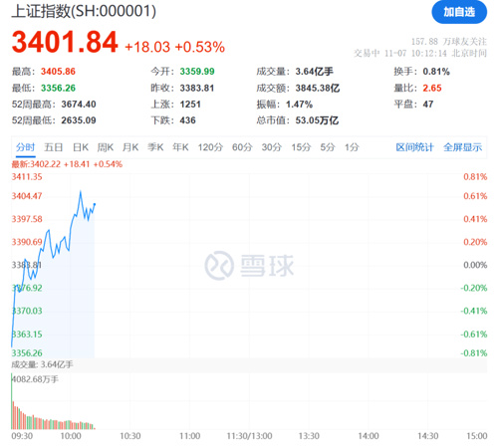Click the 成交额 value 3845.38亿

[318, 88]
